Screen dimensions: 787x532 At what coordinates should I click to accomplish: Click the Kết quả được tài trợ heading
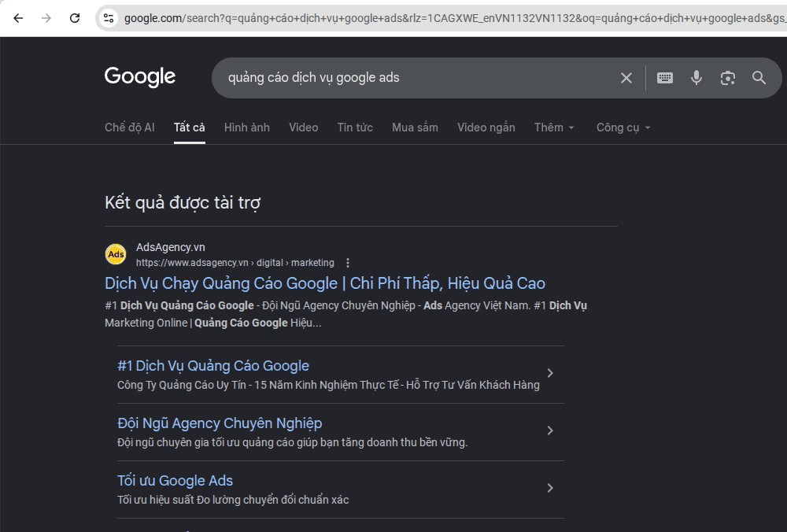tap(183, 203)
